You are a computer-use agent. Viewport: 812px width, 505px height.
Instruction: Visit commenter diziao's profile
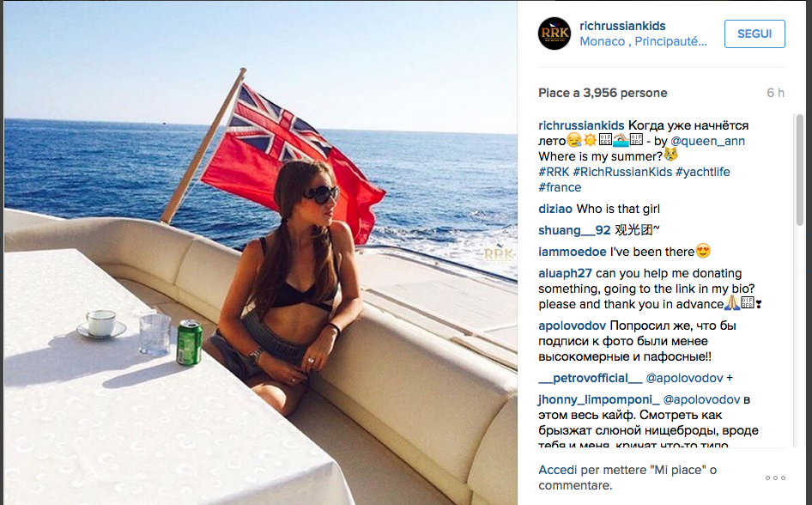tap(555, 209)
